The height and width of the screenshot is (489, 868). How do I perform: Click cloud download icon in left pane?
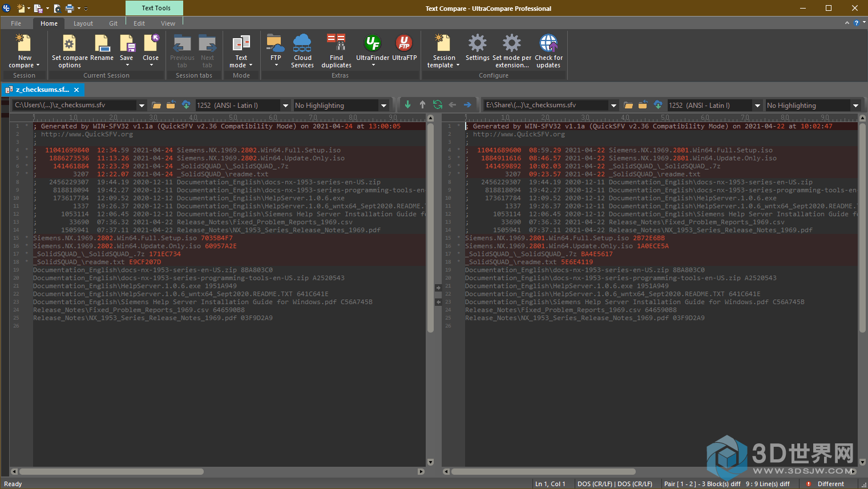pos(186,105)
